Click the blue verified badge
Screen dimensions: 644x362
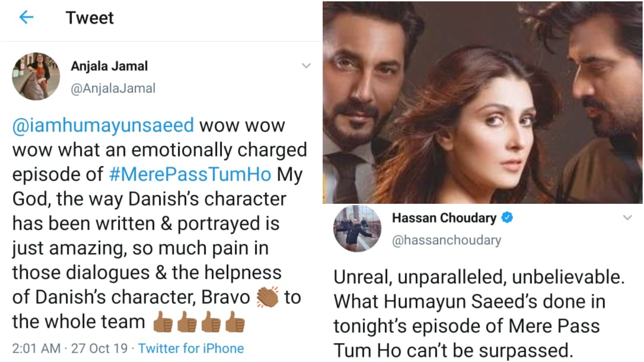click(507, 218)
